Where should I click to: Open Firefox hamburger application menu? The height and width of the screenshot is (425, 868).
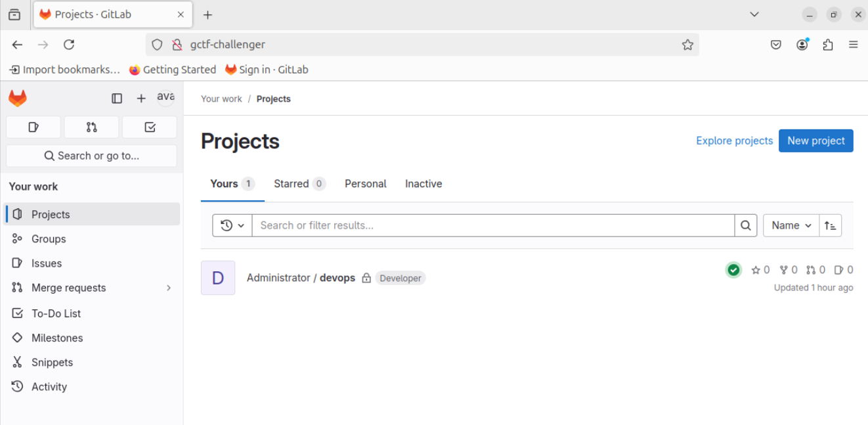[x=854, y=45]
